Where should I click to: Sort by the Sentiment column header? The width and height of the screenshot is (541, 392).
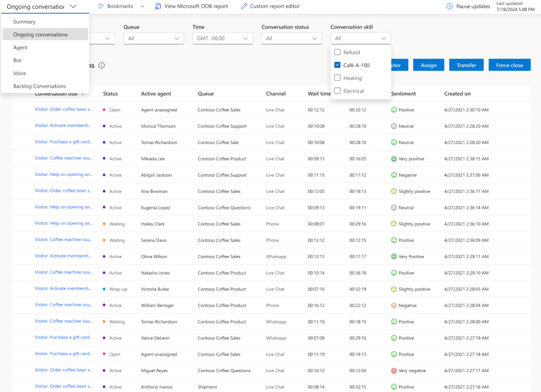pyautogui.click(x=403, y=94)
